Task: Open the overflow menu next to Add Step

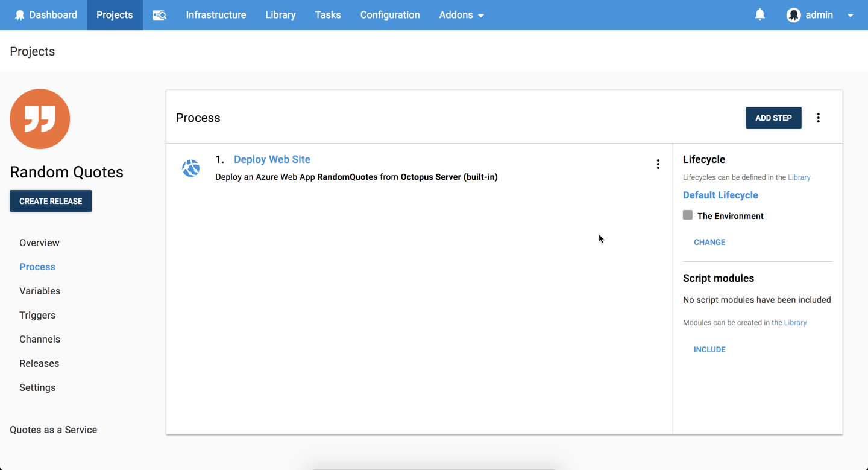Action: (x=818, y=118)
